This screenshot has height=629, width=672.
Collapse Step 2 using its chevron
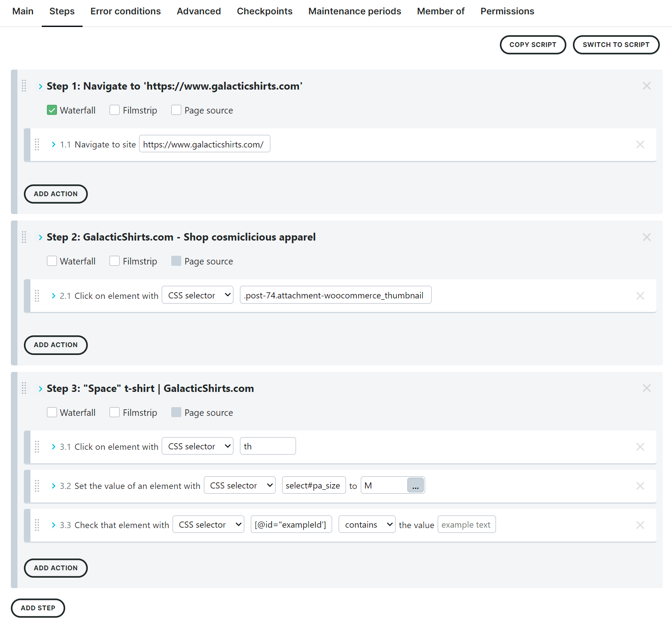pyautogui.click(x=40, y=237)
